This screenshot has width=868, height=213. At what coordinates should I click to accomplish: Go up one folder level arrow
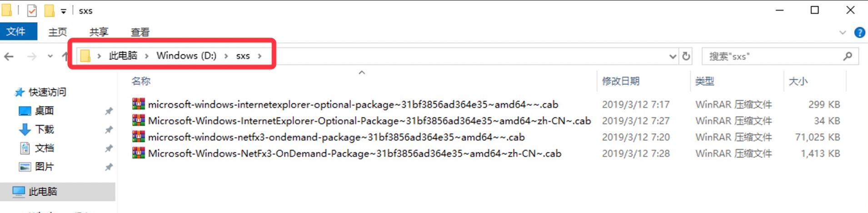(65, 56)
